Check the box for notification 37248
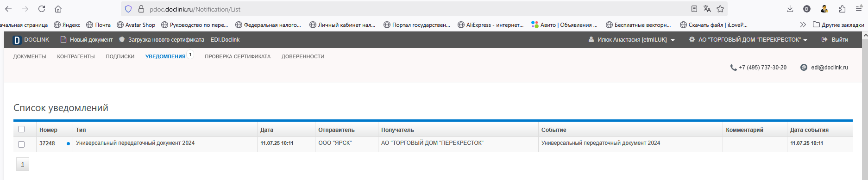 tap(21, 144)
